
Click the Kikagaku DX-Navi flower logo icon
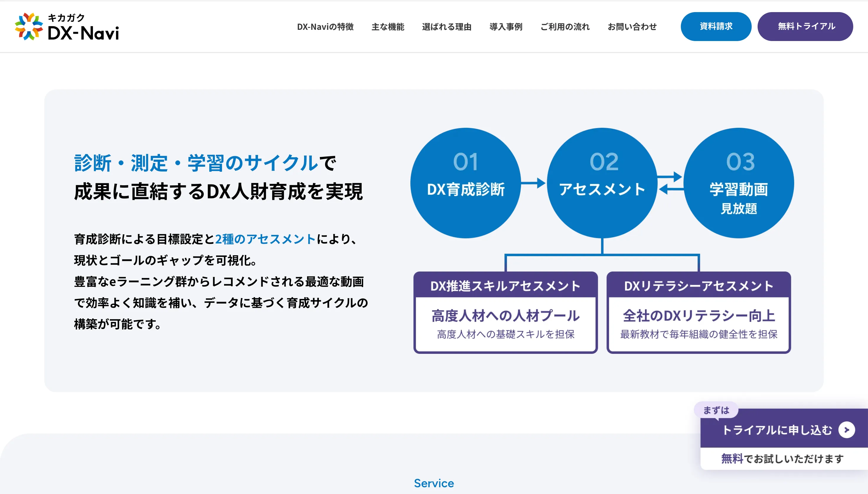click(x=29, y=27)
